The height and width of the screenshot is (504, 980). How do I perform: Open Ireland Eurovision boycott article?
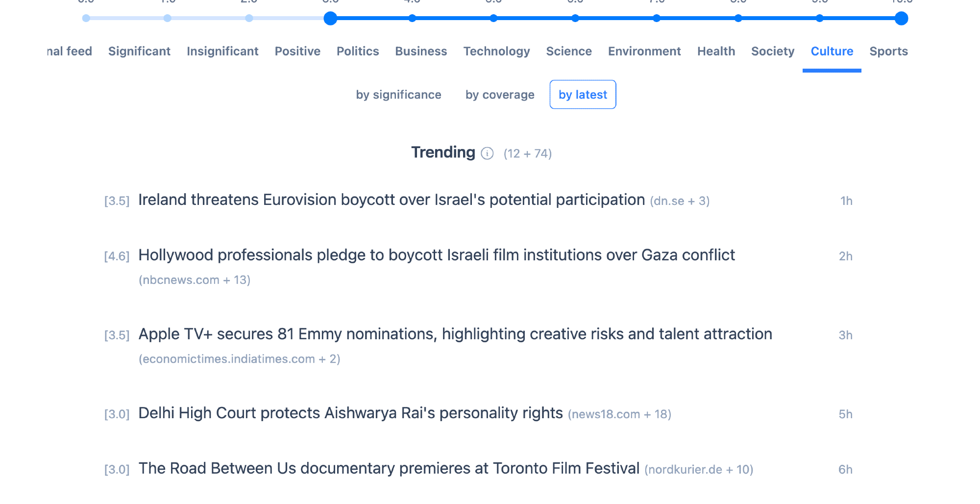coord(391,200)
